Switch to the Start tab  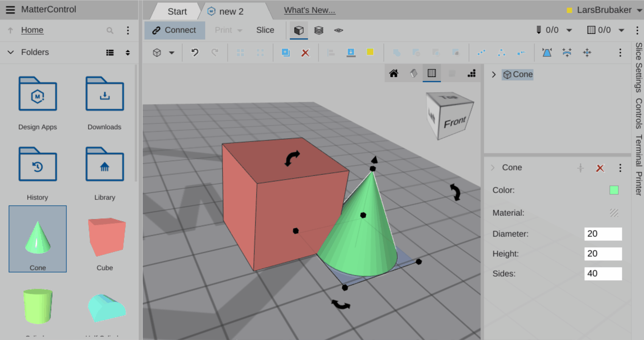click(177, 11)
